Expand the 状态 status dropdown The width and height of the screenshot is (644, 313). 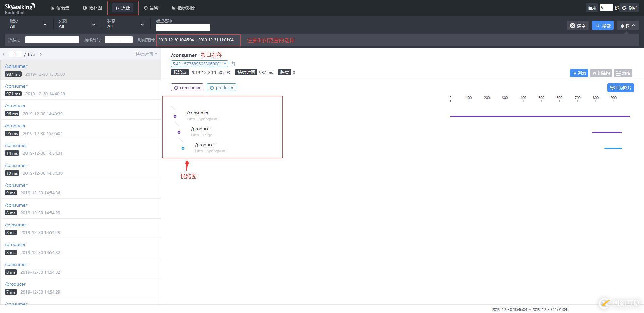click(x=125, y=24)
